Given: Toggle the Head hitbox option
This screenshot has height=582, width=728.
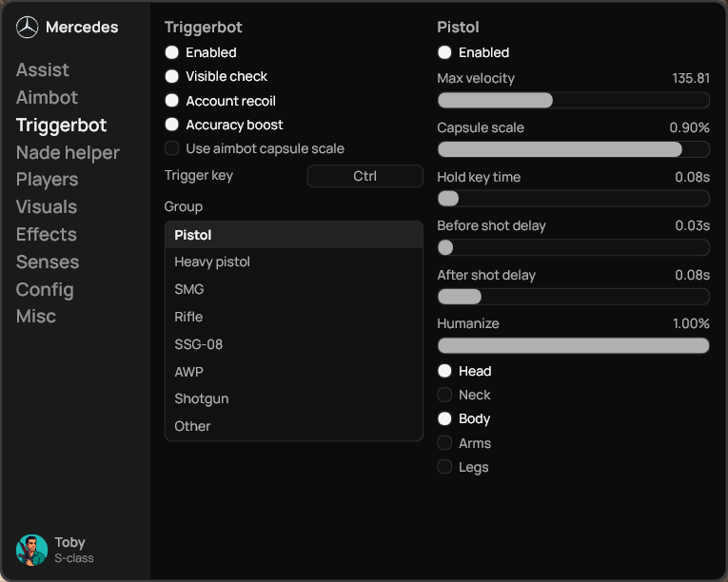Looking at the screenshot, I should (x=444, y=371).
